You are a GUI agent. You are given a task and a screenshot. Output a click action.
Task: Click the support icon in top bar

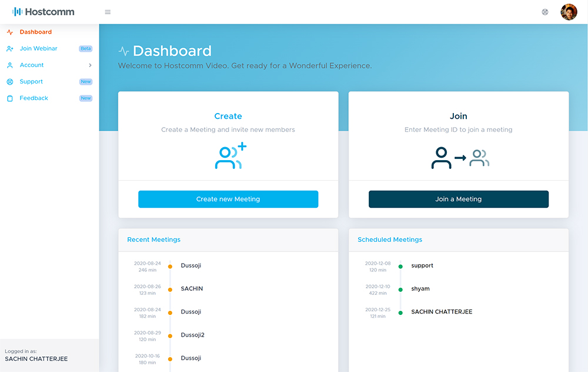(545, 12)
